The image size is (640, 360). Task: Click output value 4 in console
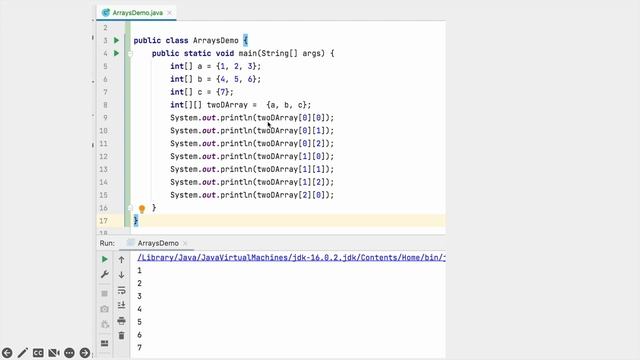[140, 309]
